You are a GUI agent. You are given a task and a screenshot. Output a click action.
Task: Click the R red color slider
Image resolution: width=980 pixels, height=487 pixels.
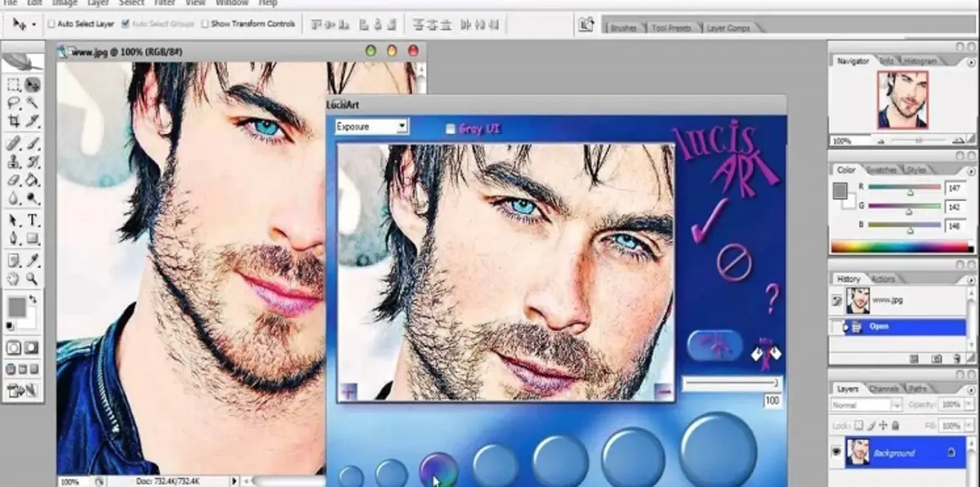[x=904, y=188]
